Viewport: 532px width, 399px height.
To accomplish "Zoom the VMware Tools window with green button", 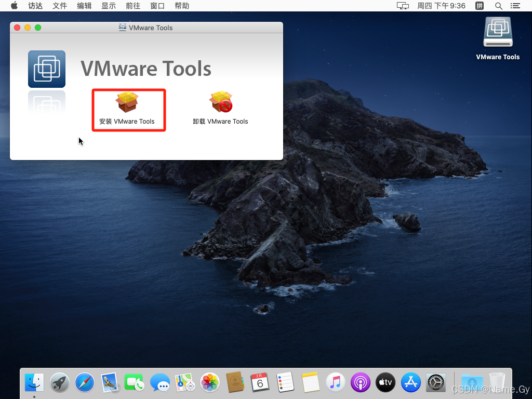I will click(38, 28).
